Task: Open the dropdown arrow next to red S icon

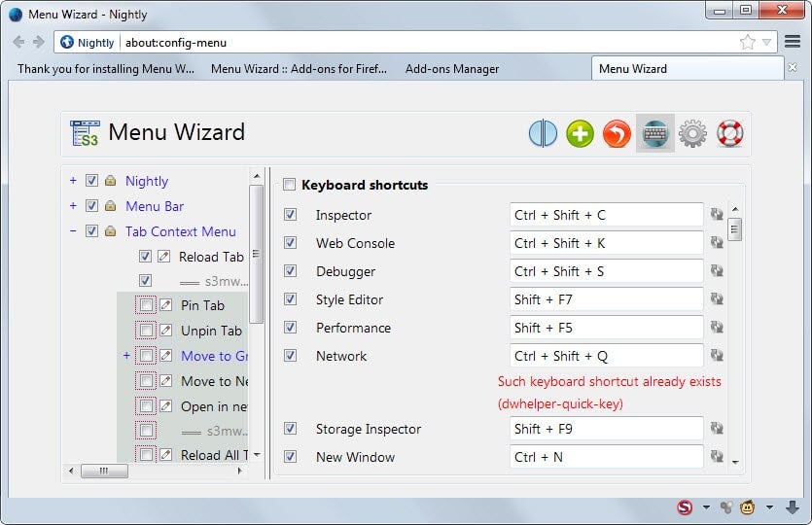Action: [706, 507]
